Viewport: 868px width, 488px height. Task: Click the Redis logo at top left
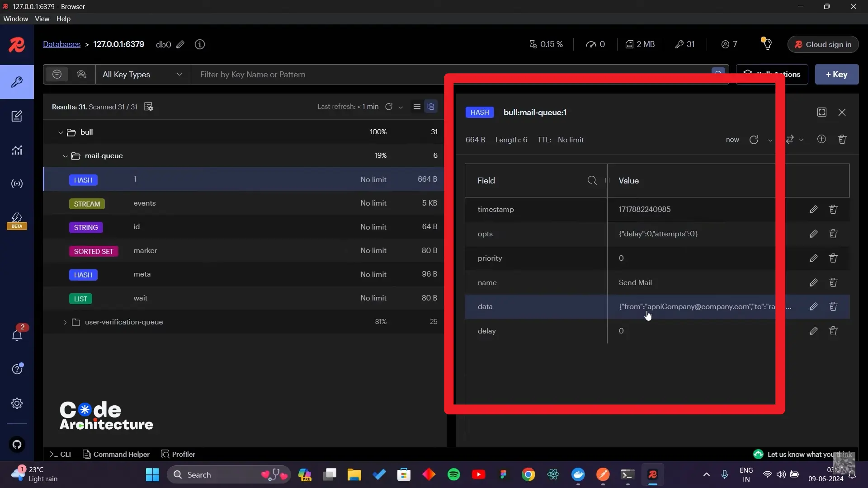17,45
